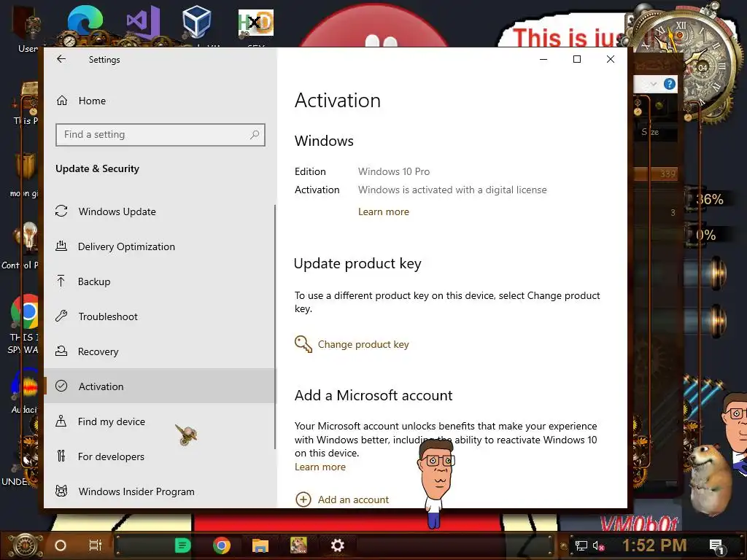The width and height of the screenshot is (747, 560).
Task: Click the Find my device person icon
Action: pyautogui.click(x=61, y=421)
